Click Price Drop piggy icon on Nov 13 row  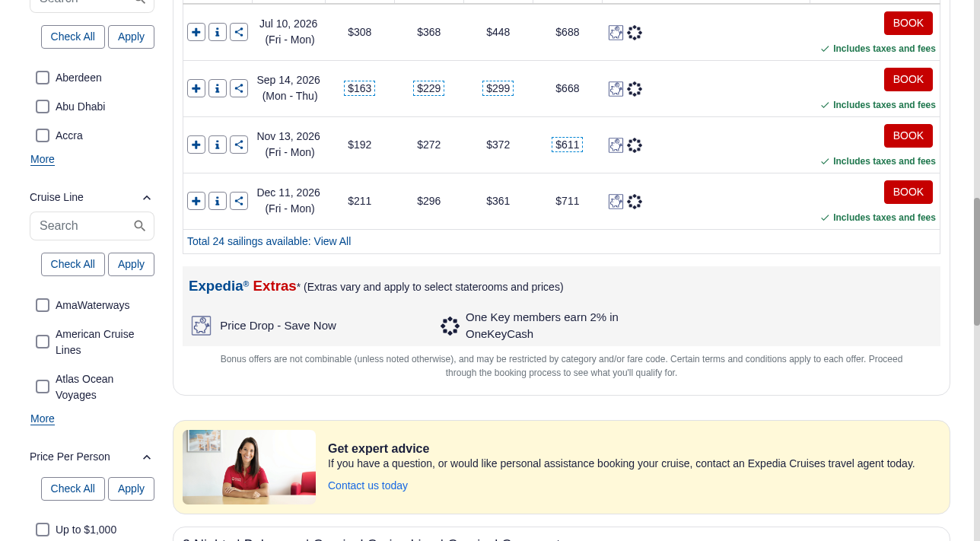coord(616,145)
